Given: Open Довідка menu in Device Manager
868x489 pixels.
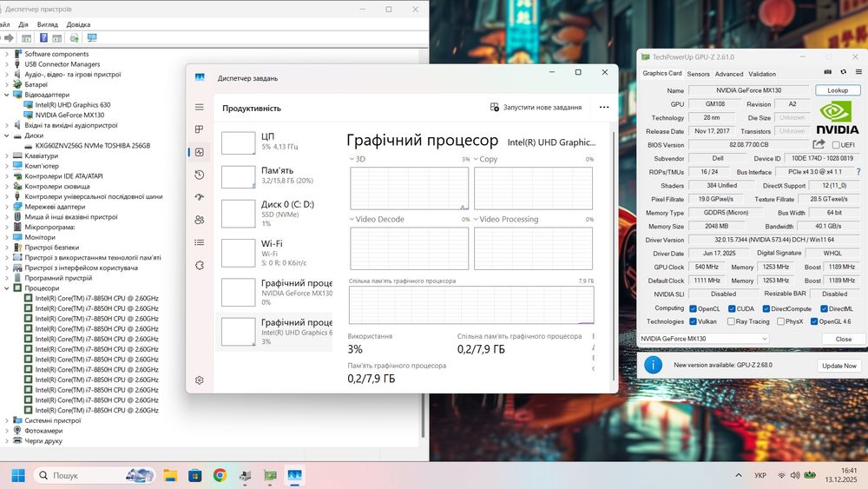Looking at the screenshot, I should tap(78, 24).
